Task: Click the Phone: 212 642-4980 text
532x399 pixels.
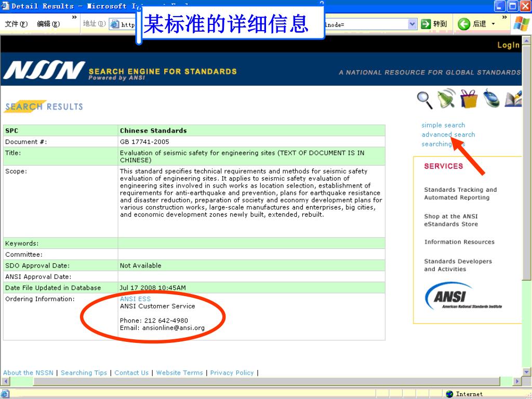Action: tap(154, 321)
